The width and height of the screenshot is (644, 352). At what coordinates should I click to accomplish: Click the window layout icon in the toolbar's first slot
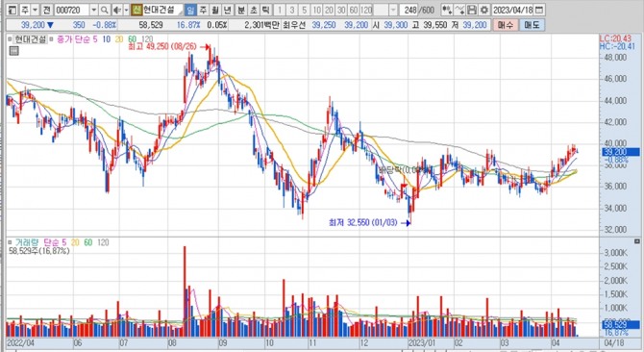point(12,10)
